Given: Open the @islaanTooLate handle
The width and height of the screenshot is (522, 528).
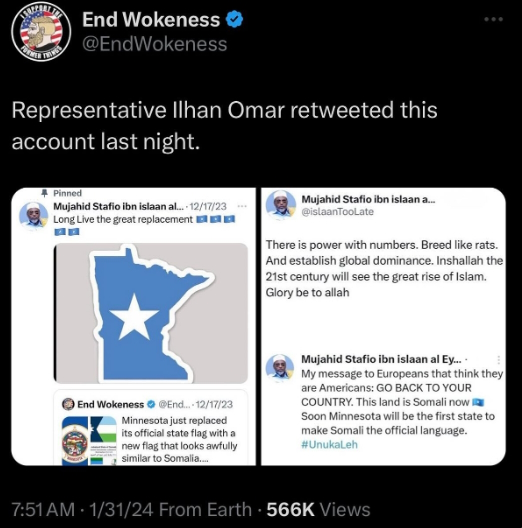Looking at the screenshot, I should click(337, 212).
